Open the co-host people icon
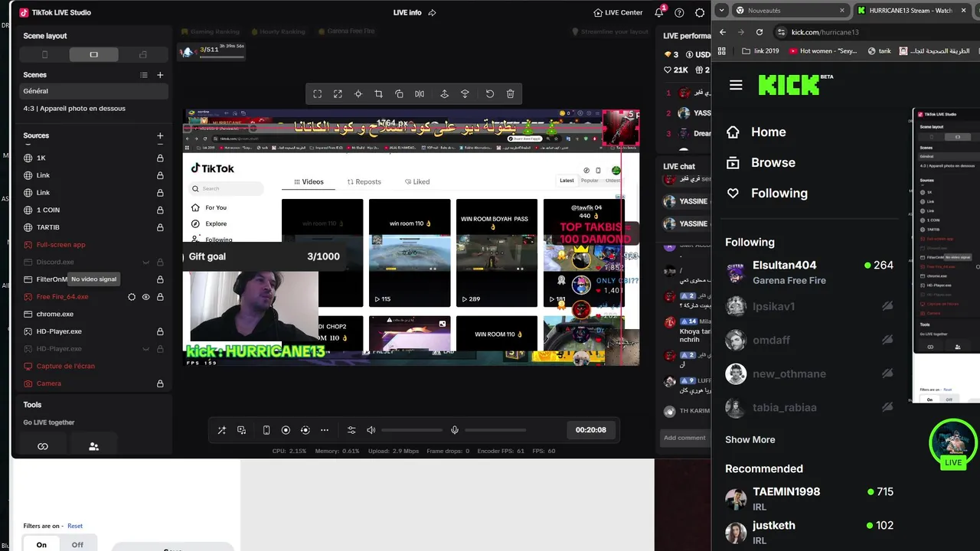This screenshot has width=980, height=551. point(93,446)
